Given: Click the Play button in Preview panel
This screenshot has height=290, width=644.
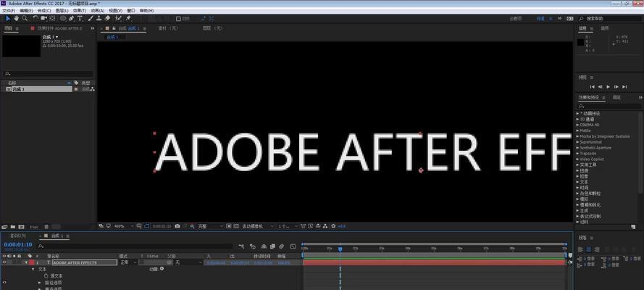Looking at the screenshot, I should click(609, 87).
